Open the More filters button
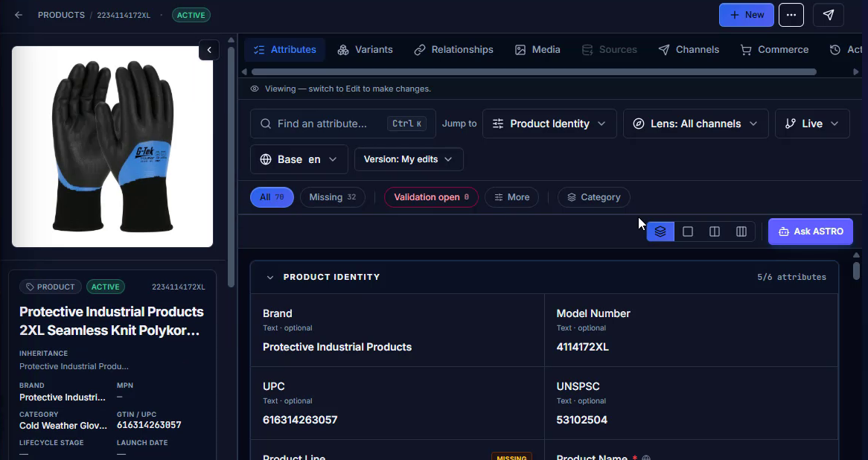Screen dimensions: 868x460 point(511,197)
